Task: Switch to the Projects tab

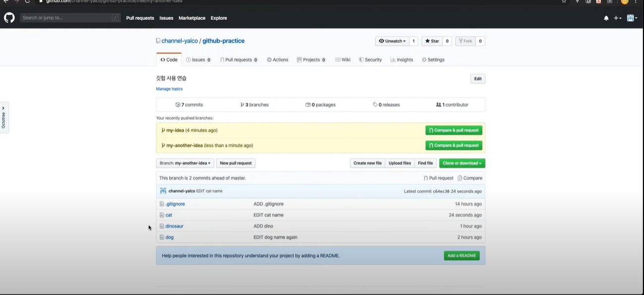Action: [312, 60]
